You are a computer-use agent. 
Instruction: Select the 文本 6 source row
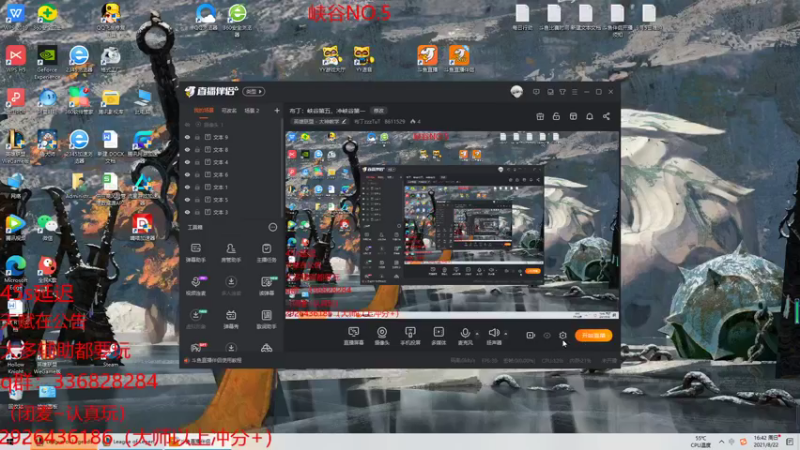point(232,174)
